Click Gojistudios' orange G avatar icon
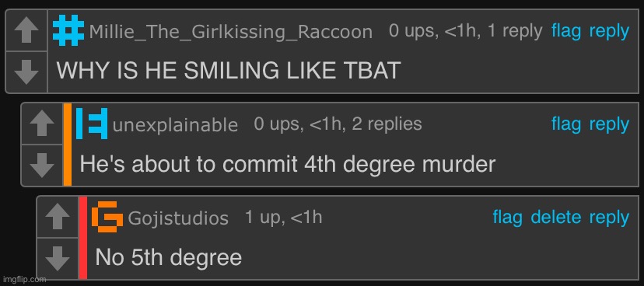This screenshot has height=286, width=644. click(107, 217)
